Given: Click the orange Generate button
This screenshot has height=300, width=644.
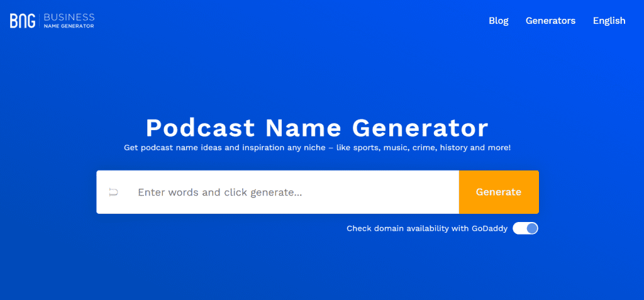Looking at the screenshot, I should (x=499, y=192).
